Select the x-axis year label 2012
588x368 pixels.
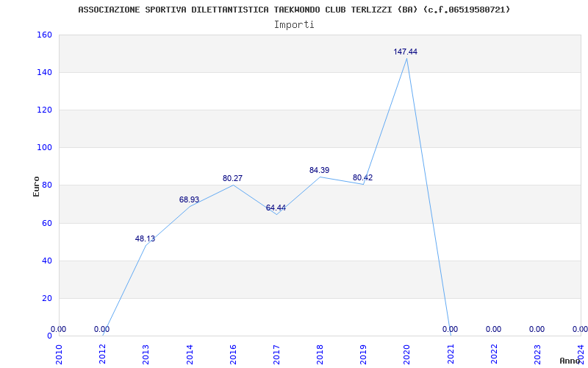click(x=103, y=354)
